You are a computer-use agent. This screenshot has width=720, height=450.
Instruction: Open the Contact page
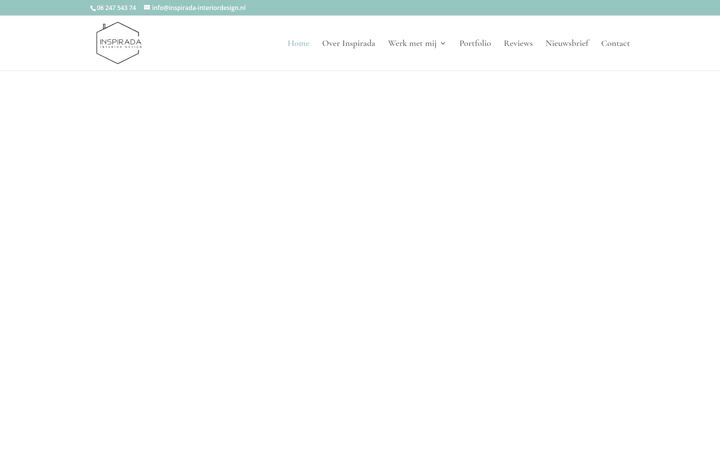click(615, 43)
